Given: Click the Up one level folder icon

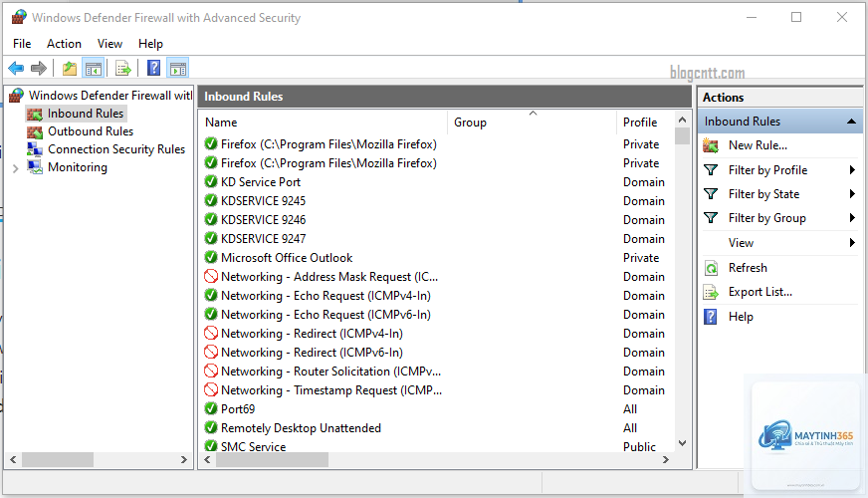Looking at the screenshot, I should (70, 69).
